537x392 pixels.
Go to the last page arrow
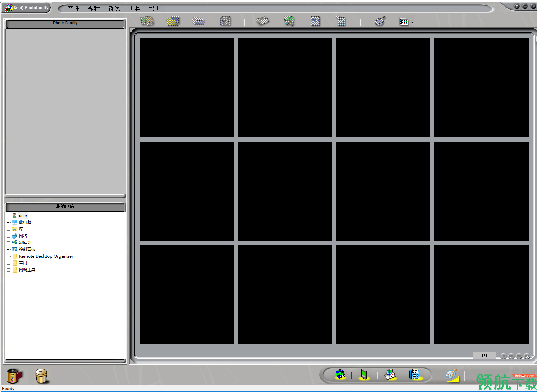527,356
